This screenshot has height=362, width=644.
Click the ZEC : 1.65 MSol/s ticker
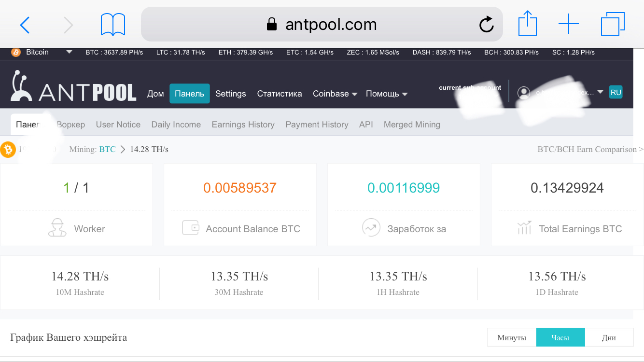[373, 52]
